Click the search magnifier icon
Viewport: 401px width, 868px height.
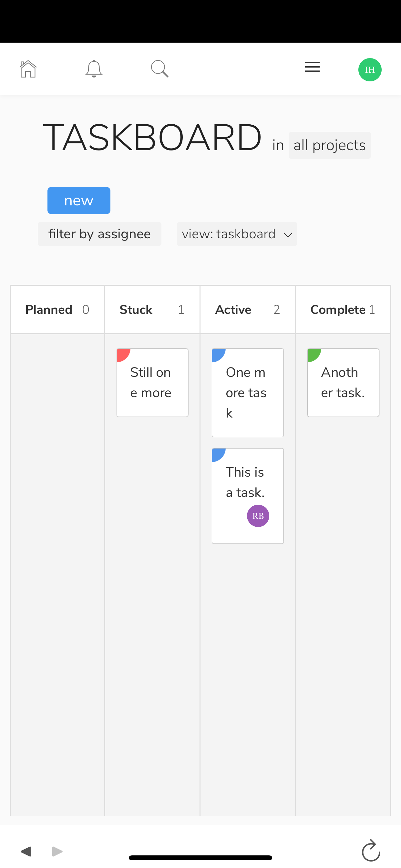click(x=160, y=69)
